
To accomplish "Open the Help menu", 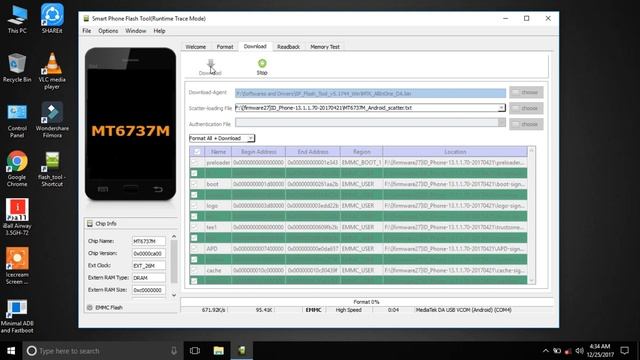I will 159,31.
